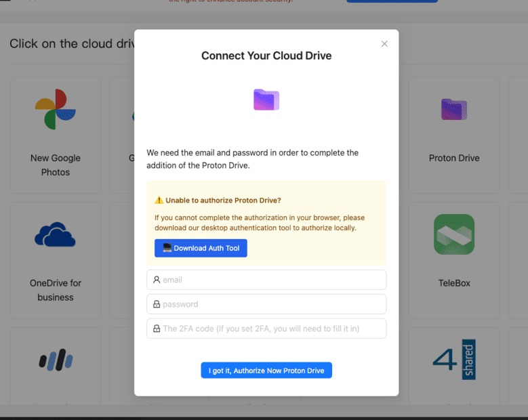Click the 2FA code input field
The image size is (528, 420).
tap(266, 329)
